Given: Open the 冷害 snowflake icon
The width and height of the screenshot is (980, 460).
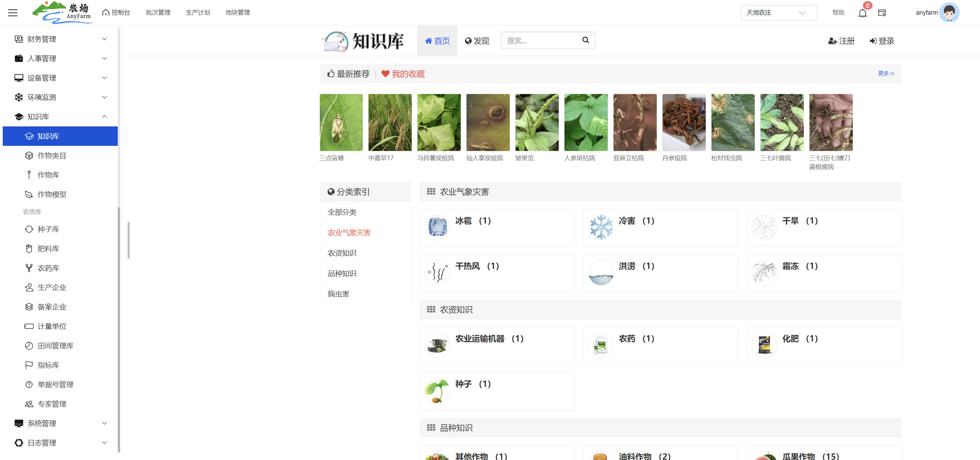Looking at the screenshot, I should tap(601, 227).
